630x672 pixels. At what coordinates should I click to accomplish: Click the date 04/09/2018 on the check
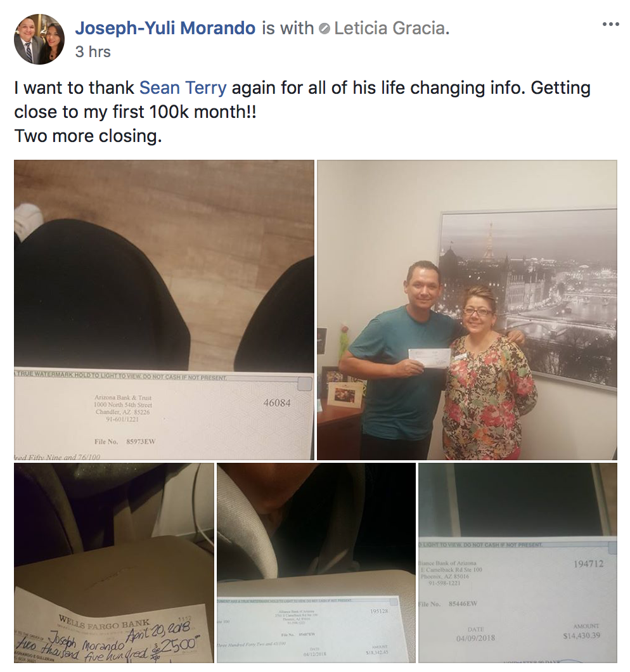[x=476, y=638]
